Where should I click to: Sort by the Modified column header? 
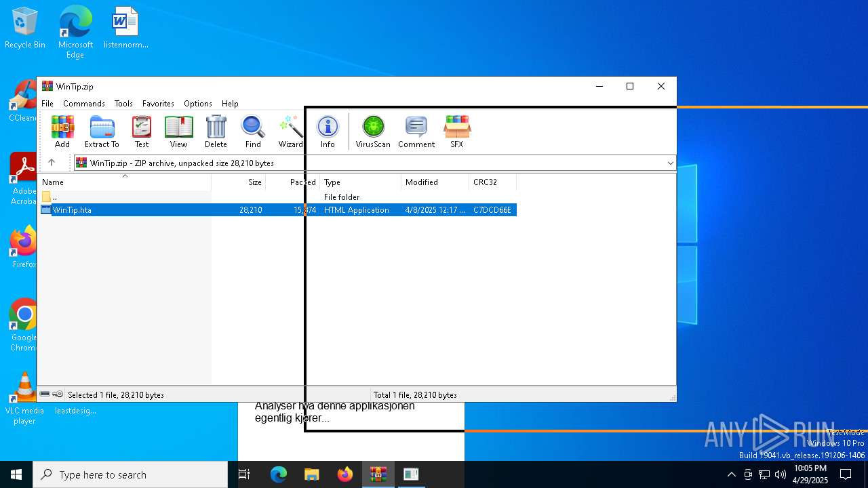click(x=435, y=182)
